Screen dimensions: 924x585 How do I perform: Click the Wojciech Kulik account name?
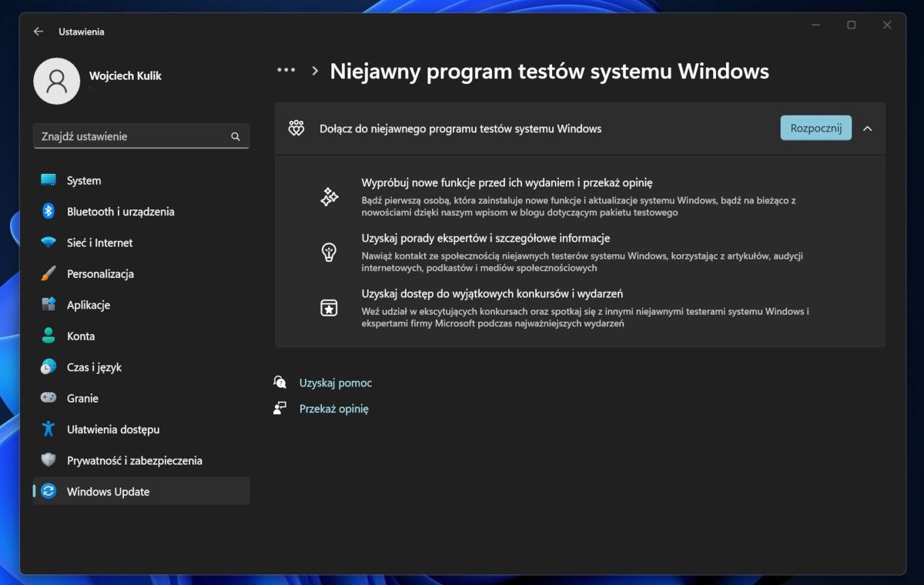pyautogui.click(x=126, y=75)
